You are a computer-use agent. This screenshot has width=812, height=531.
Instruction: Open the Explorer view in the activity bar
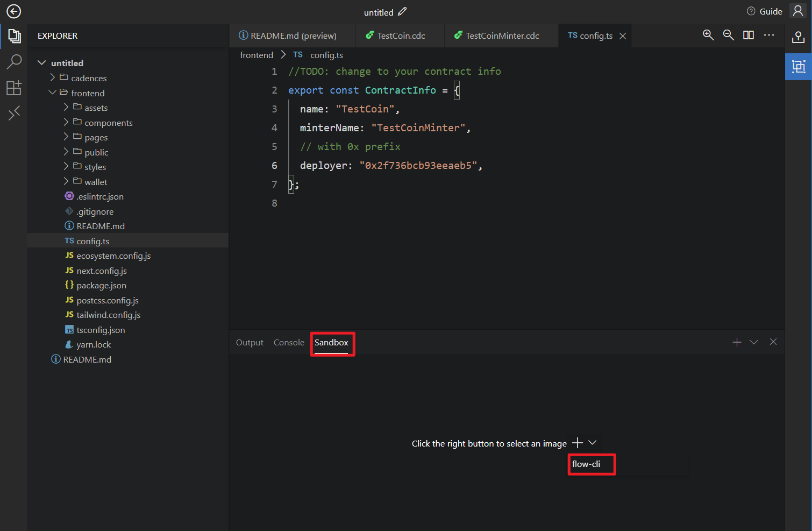point(14,36)
